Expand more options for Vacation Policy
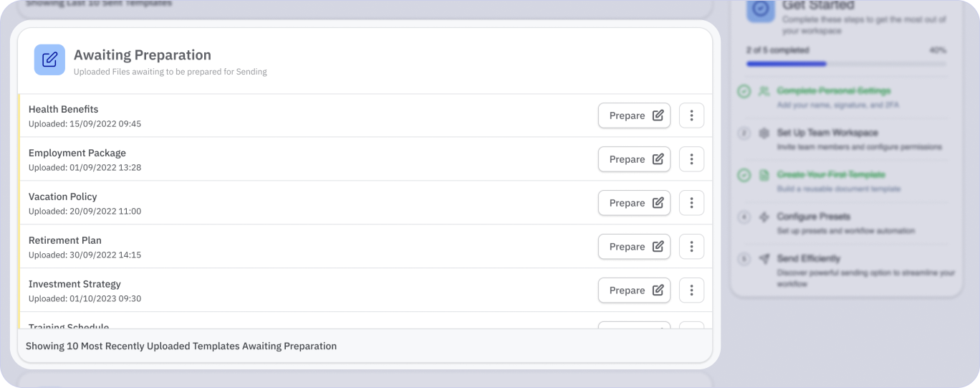 click(x=691, y=203)
